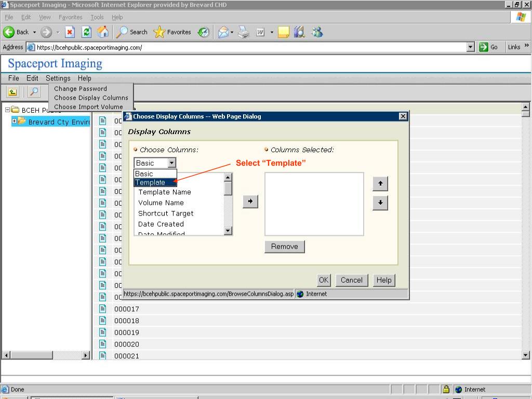This screenshot has width=532, height=399.
Task: Click the Address bar URL field
Action: pos(247,47)
